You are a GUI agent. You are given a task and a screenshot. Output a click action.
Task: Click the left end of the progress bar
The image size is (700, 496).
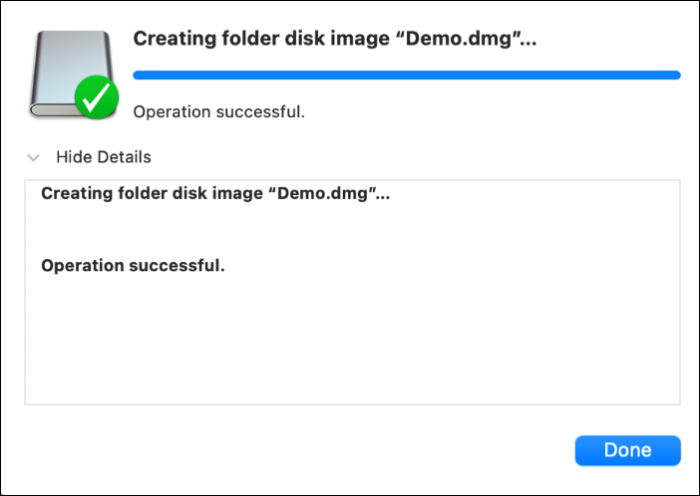pyautogui.click(x=137, y=74)
